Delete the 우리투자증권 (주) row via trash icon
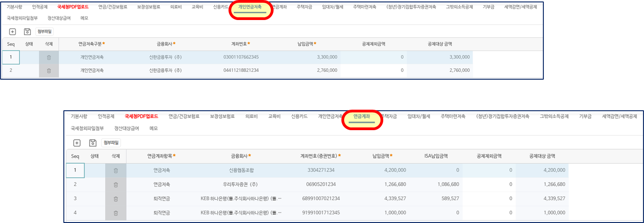644x223 pixels. pyautogui.click(x=116, y=184)
